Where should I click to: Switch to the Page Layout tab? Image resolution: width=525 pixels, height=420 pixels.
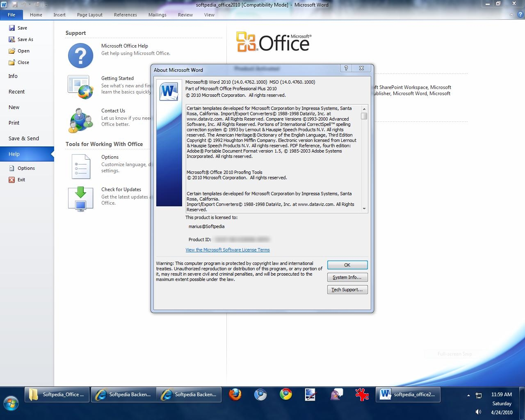90,15
